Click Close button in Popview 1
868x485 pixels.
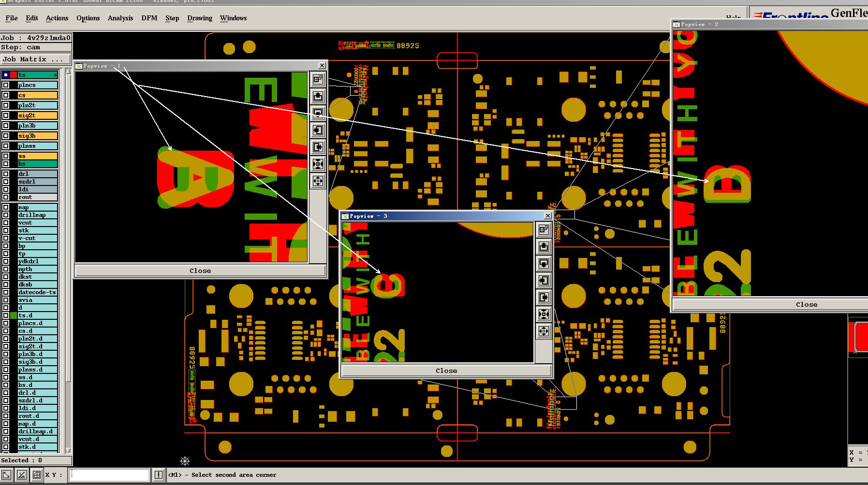[200, 271]
